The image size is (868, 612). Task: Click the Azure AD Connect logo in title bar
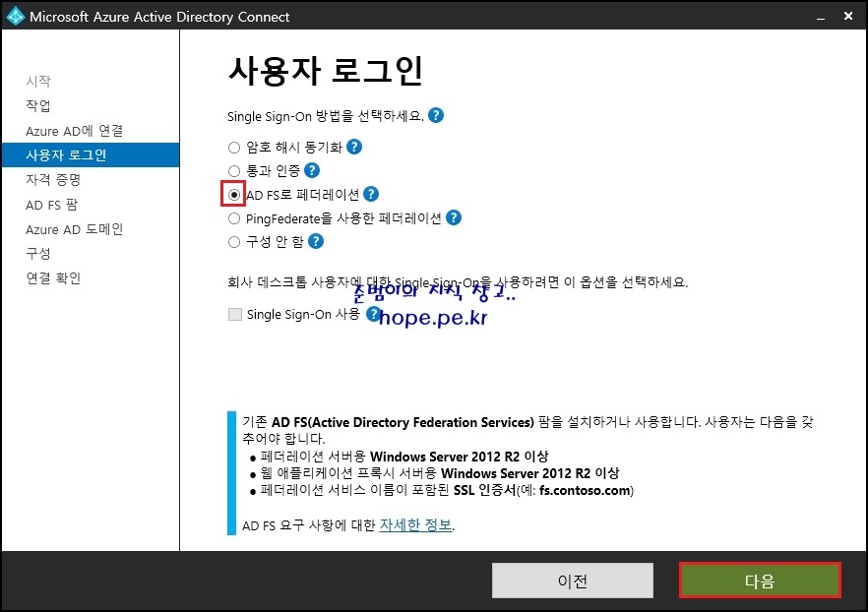click(15, 16)
